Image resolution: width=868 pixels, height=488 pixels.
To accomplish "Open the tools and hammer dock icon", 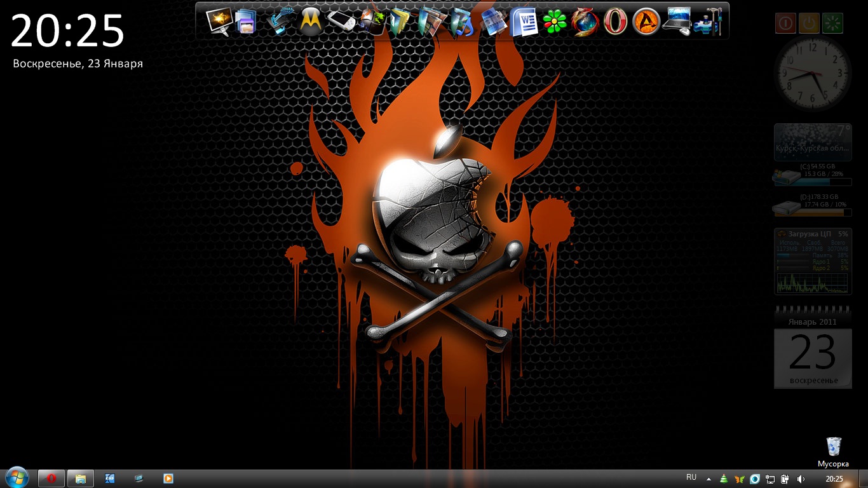I will point(707,22).
